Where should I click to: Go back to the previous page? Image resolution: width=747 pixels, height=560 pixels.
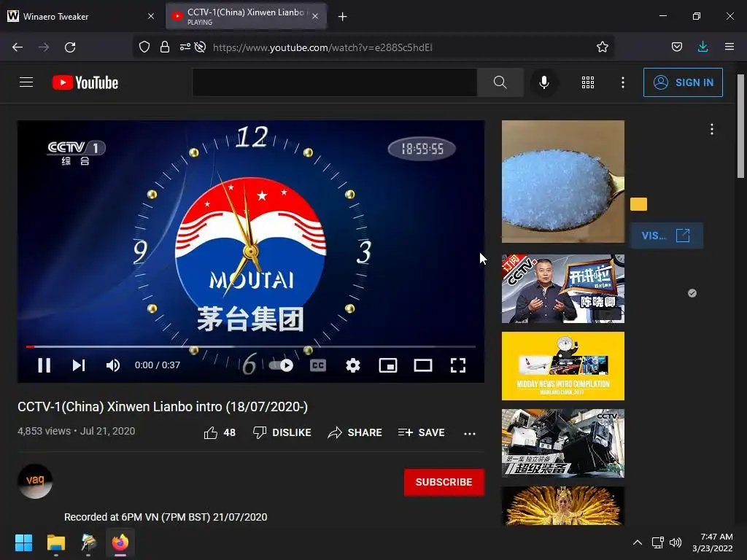(18, 47)
